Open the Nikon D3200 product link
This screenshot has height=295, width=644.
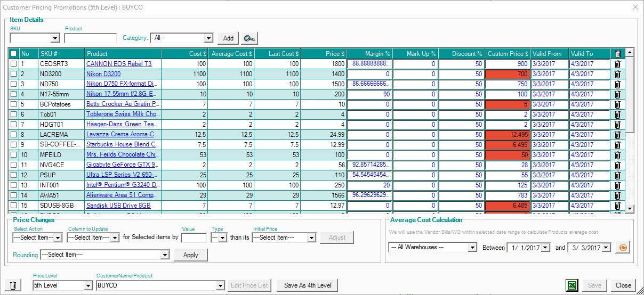103,74
